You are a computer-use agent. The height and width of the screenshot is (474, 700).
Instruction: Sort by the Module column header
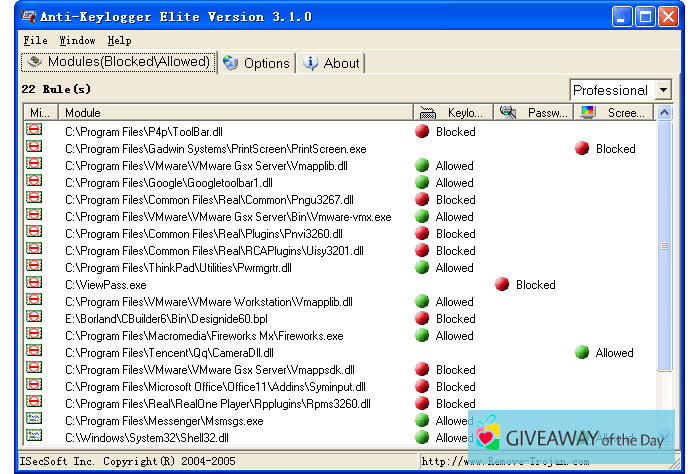[235, 113]
